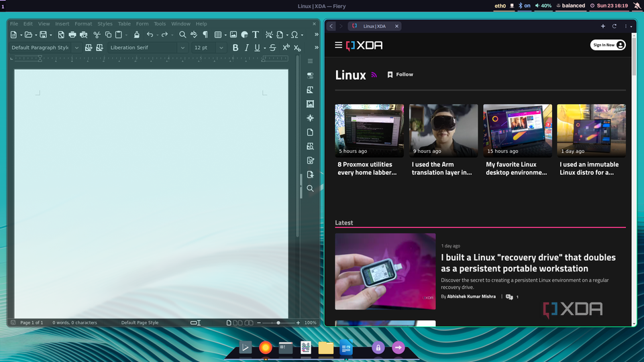644x362 pixels.
Task: Open the Tools menu
Action: [160, 24]
